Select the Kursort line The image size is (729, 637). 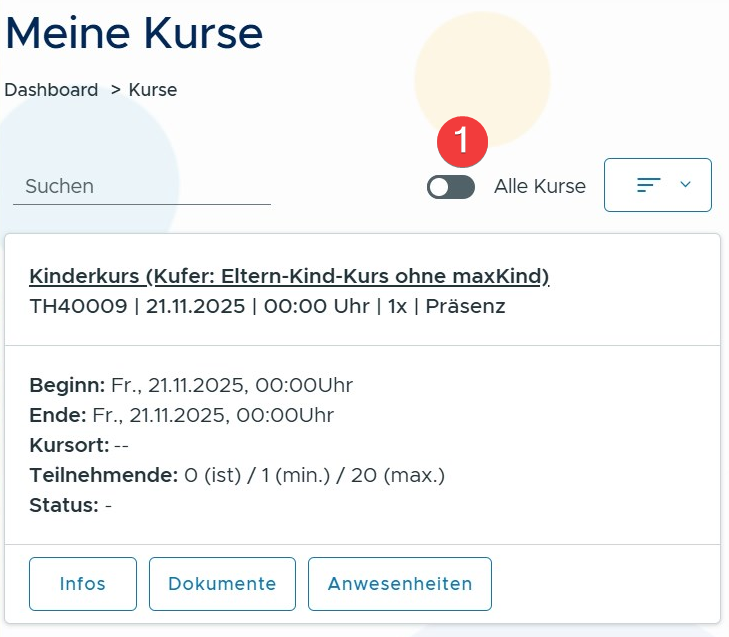pyautogui.click(x=79, y=445)
